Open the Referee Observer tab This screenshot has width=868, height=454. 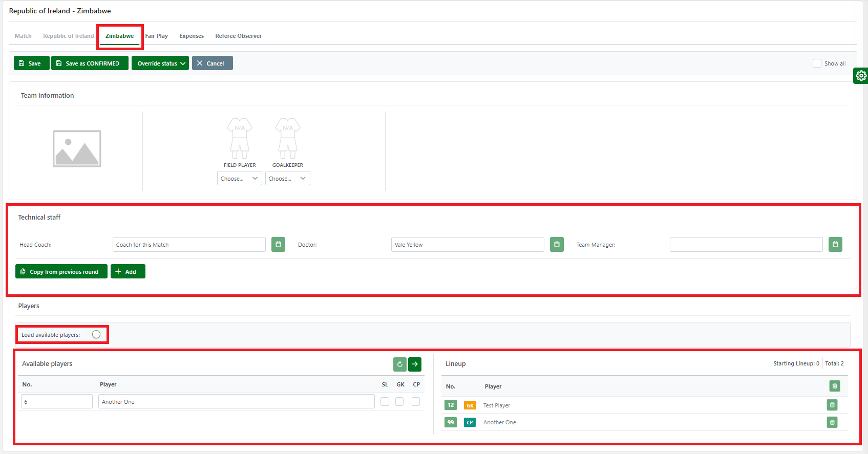(238, 36)
